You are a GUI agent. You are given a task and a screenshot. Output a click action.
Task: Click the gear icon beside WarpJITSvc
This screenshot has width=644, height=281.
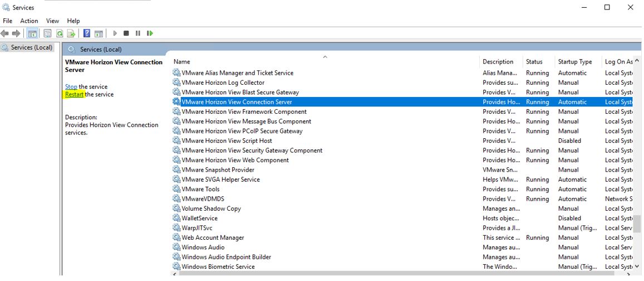176,228
